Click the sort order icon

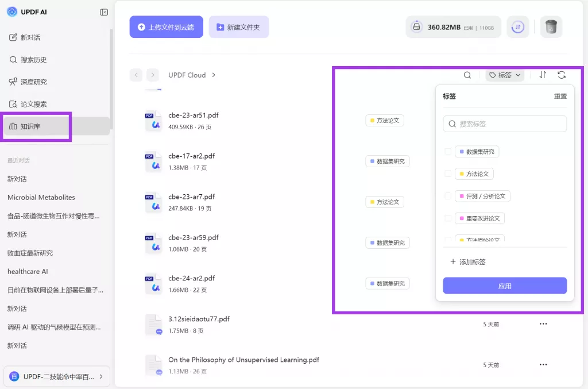pos(543,75)
